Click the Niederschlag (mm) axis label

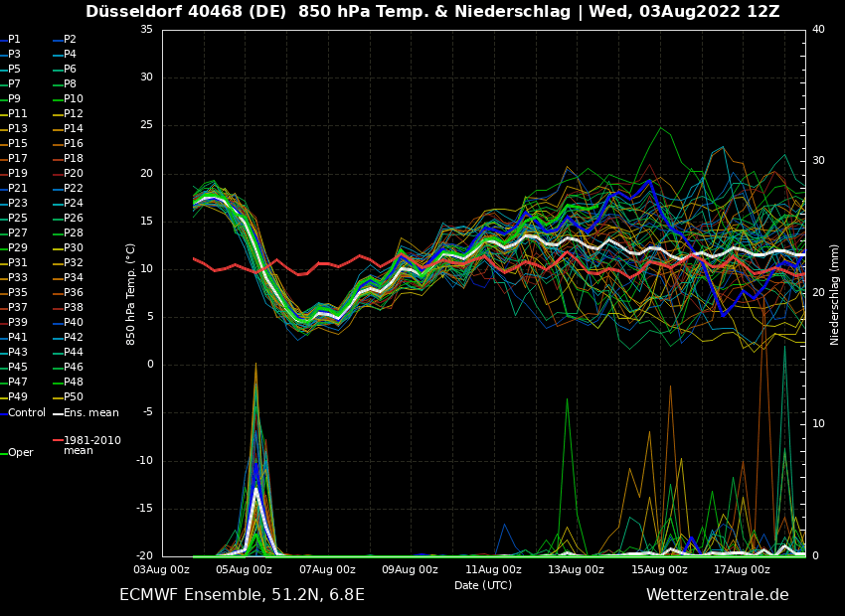coord(835,294)
